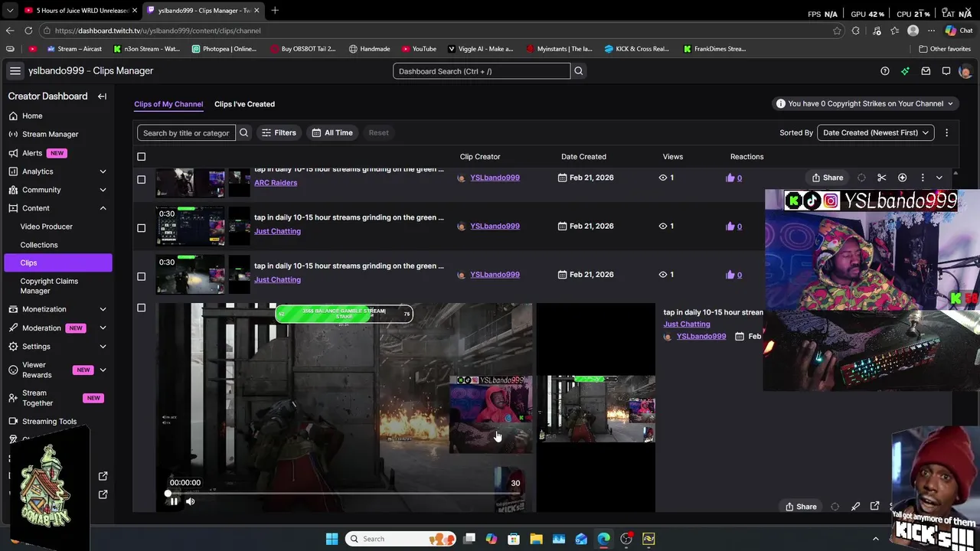Expand the Viewer Rewards sidebar section
This screenshot has height=551, width=980.
coord(103,370)
